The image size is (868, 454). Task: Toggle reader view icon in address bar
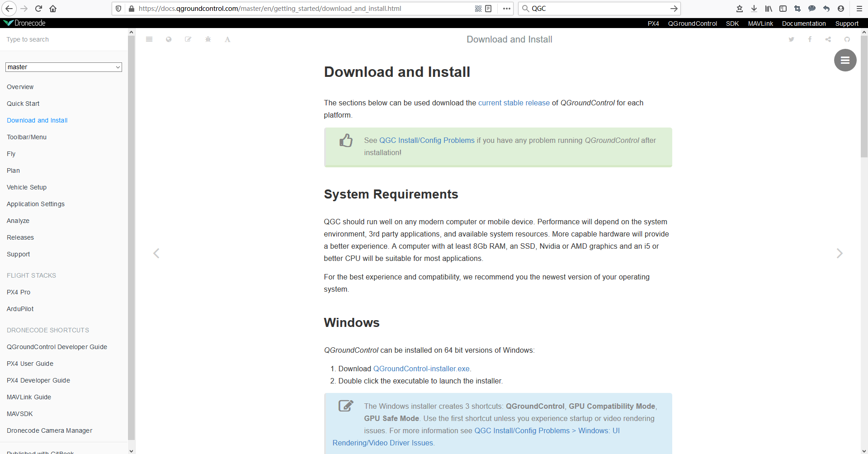coord(488,9)
